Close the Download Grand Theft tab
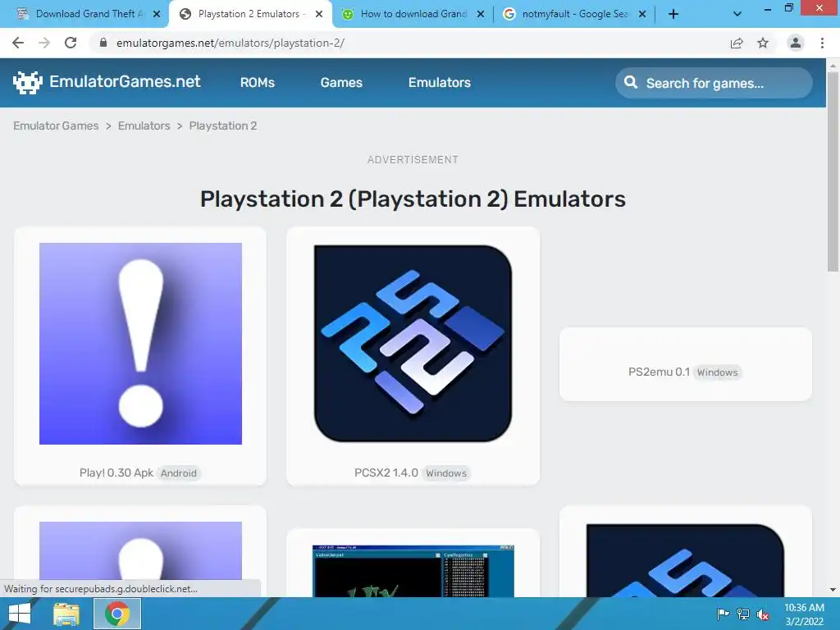 point(157,14)
